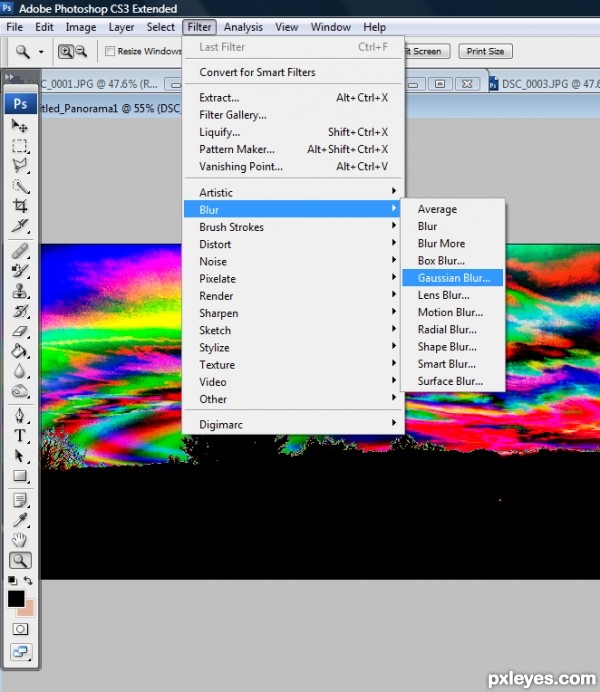The height and width of the screenshot is (692, 600).
Task: Choose Convert for Smart Filters
Action: pos(293,72)
